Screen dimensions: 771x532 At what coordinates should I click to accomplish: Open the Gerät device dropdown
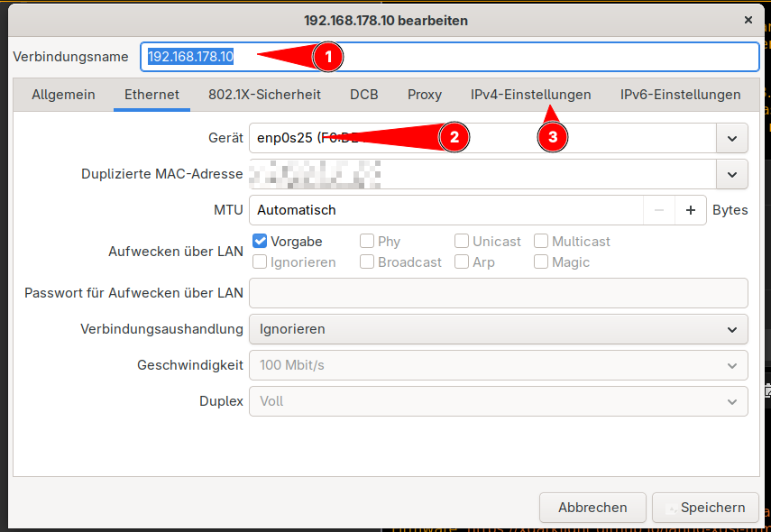click(x=732, y=138)
